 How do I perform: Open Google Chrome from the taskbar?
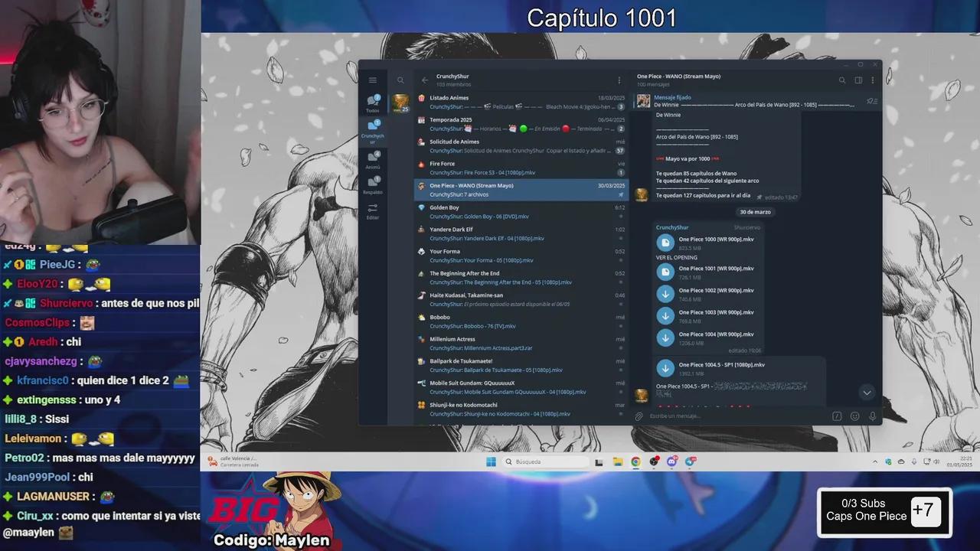tap(635, 461)
